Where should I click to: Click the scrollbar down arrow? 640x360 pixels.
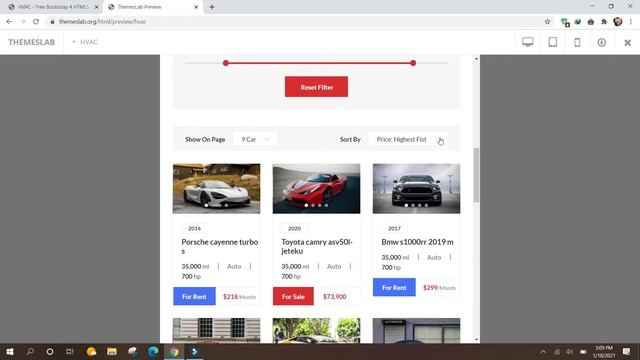[x=476, y=339]
